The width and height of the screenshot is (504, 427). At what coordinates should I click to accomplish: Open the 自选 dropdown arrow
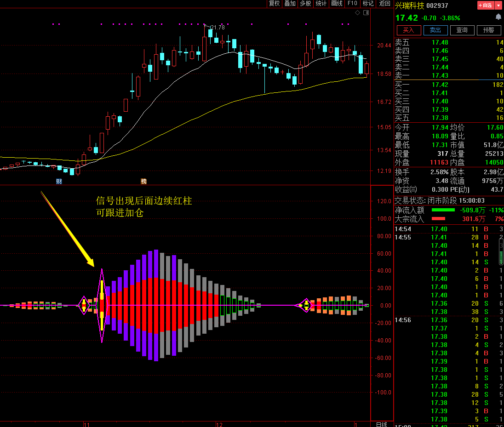pyautogui.click(x=498, y=6)
